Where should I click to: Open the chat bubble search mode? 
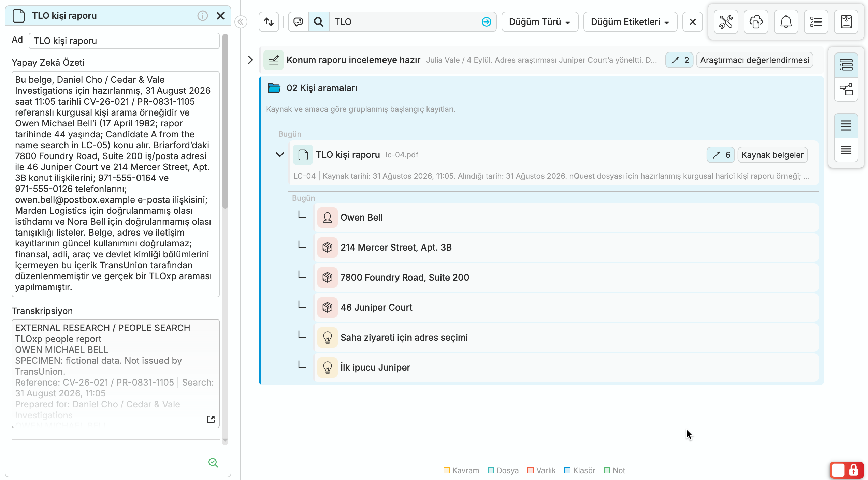tap(298, 22)
